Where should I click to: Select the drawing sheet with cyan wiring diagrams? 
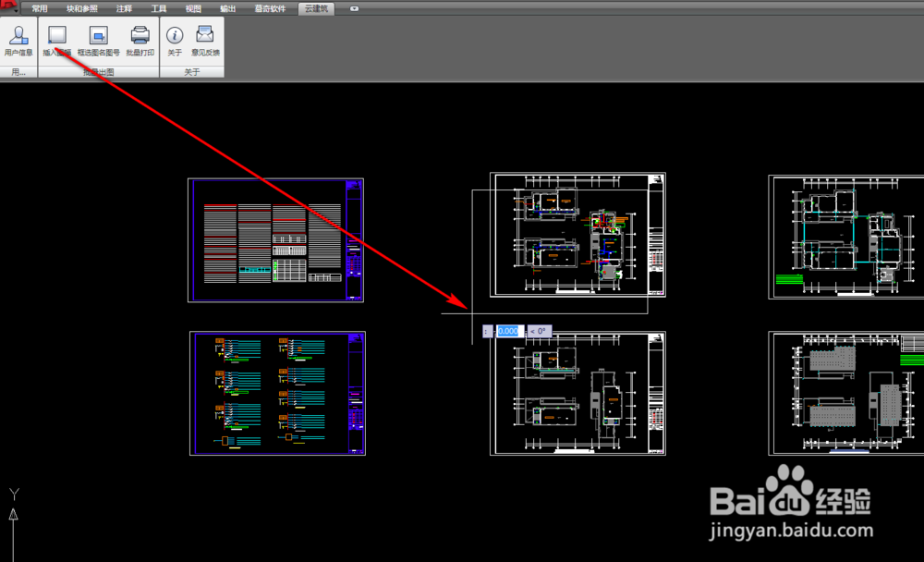(277, 394)
